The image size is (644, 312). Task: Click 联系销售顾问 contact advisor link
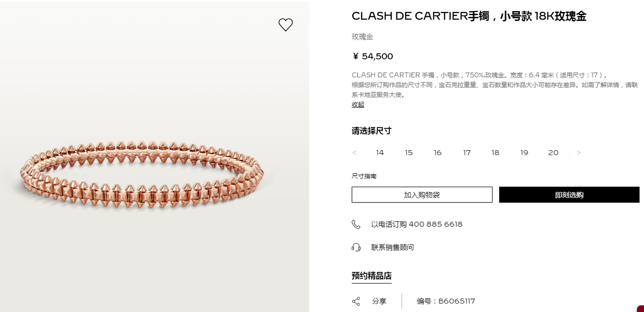tap(393, 247)
